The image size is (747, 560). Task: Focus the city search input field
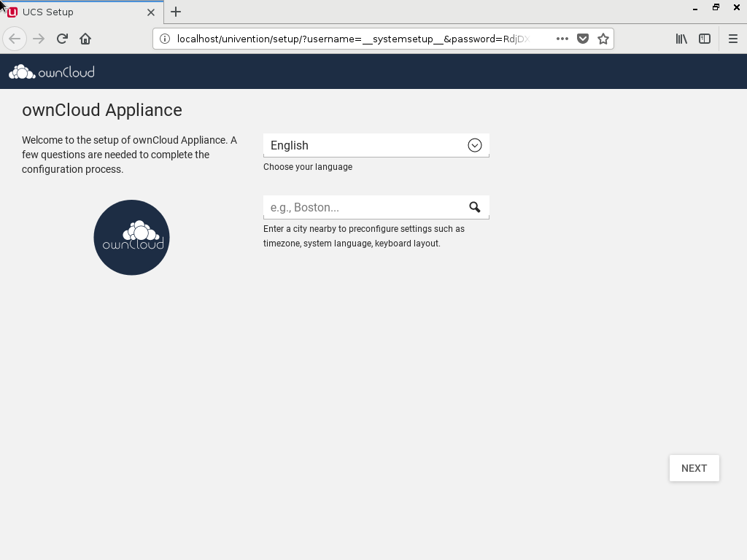coord(363,208)
